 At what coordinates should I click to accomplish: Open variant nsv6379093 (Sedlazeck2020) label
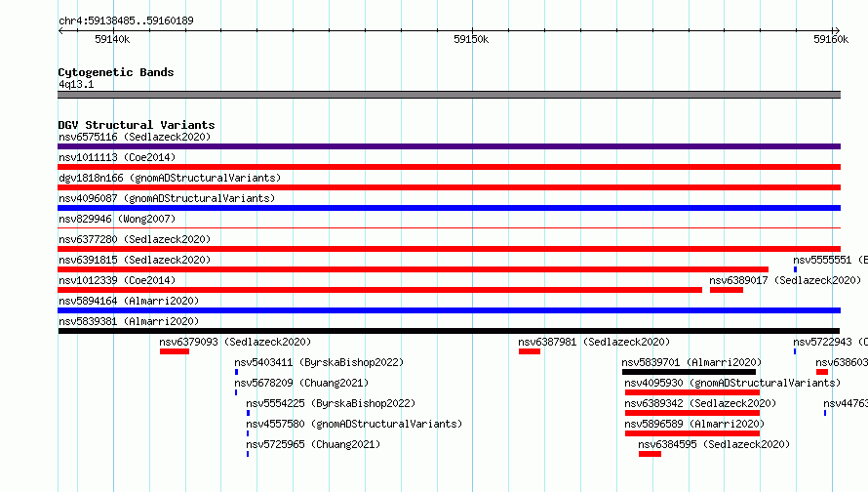235,342
